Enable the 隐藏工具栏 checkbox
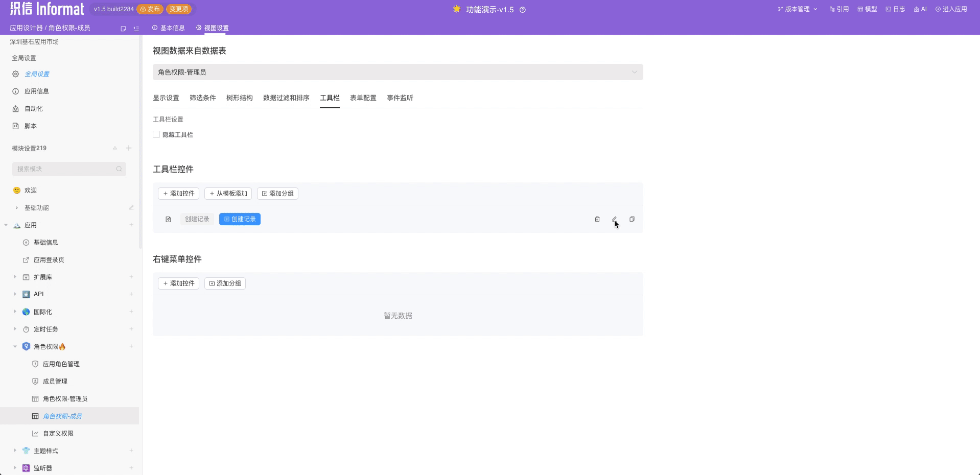Screen dimensions: 980x475 pyautogui.click(x=156, y=134)
